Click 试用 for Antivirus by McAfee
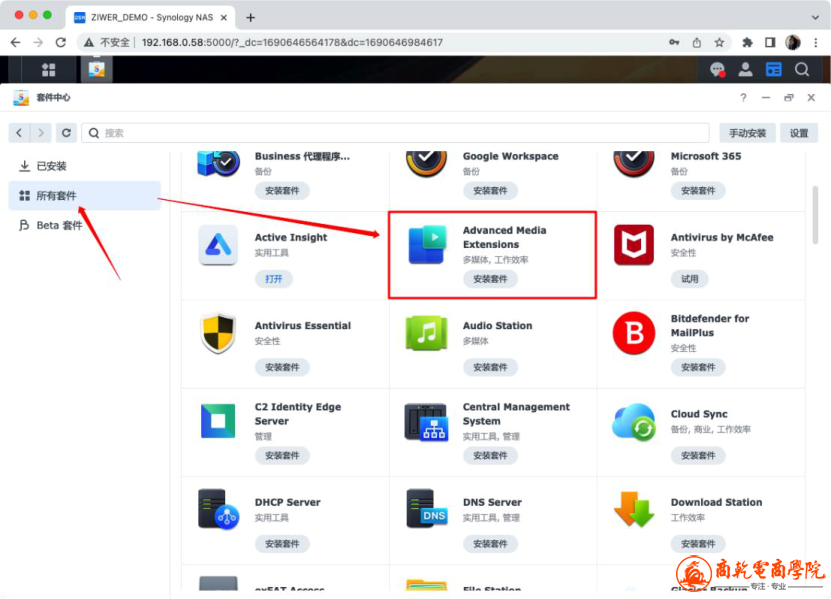This screenshot has height=599, width=831. (x=689, y=279)
